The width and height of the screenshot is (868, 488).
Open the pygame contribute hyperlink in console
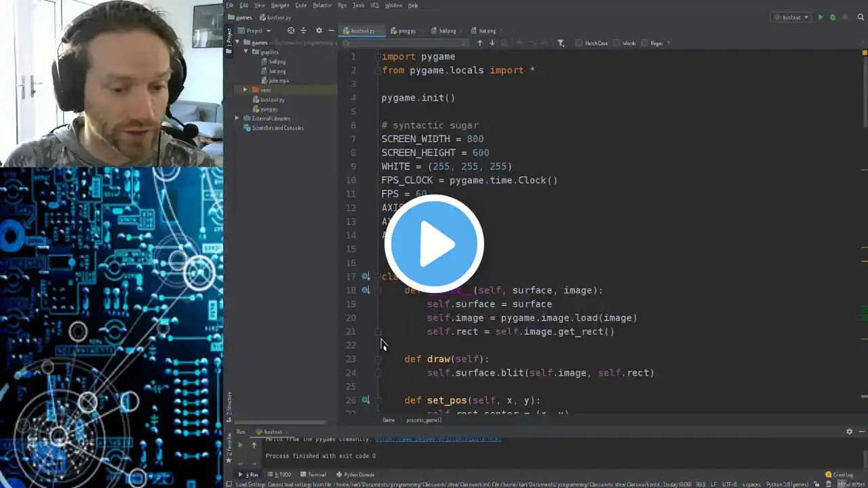pyautogui.click(x=438, y=439)
